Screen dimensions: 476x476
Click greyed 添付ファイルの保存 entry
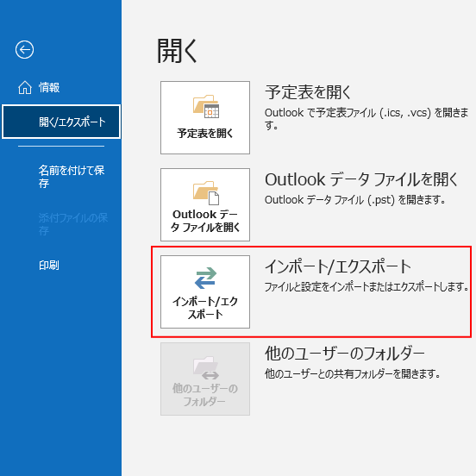[72, 224]
